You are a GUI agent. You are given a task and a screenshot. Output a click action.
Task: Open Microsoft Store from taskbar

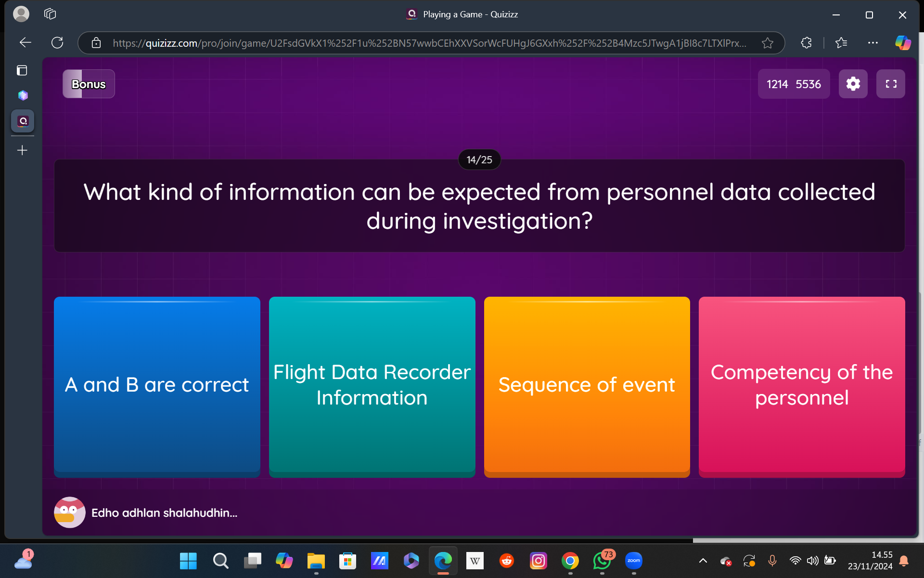coord(347,561)
